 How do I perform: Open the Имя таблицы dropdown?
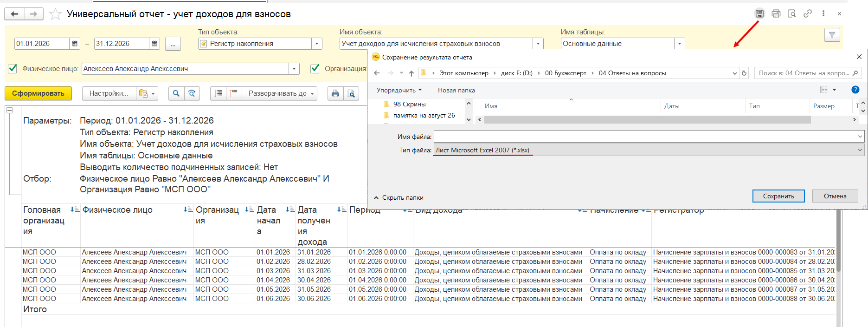click(679, 44)
